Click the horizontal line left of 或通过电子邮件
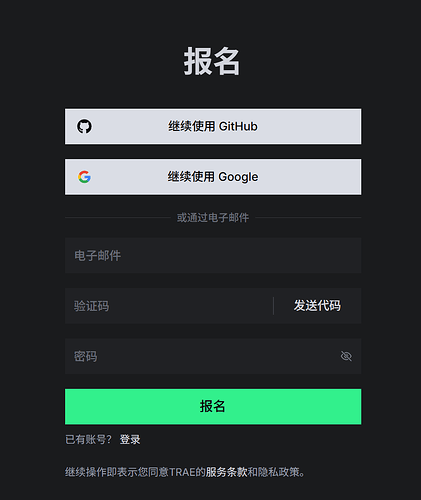Screen dimensions: 421x500 point(118,218)
